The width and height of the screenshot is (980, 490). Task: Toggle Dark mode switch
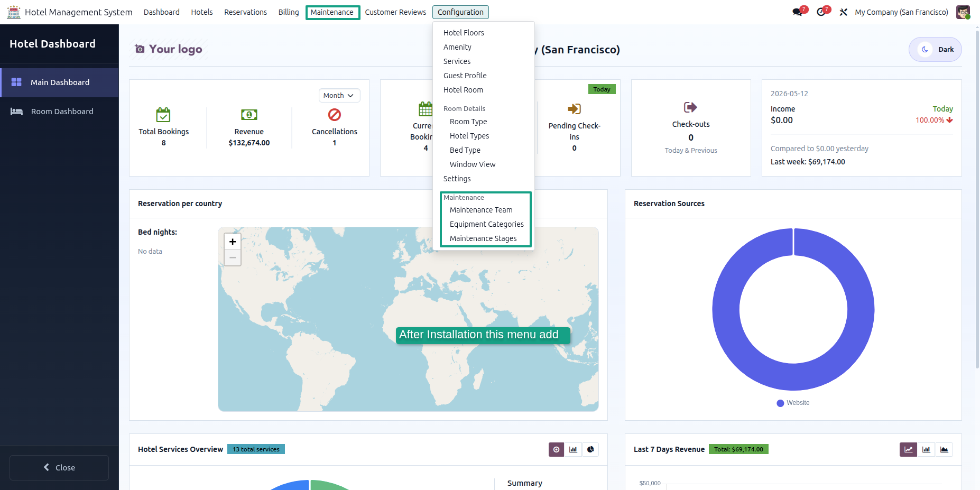click(935, 49)
